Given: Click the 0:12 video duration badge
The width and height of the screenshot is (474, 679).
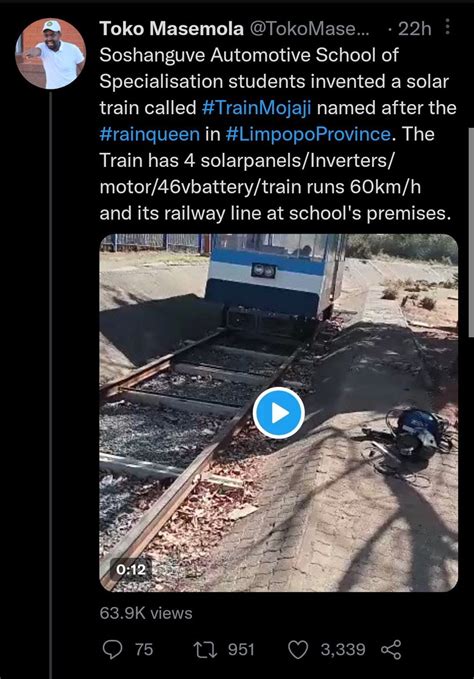Looking at the screenshot, I should (x=131, y=569).
